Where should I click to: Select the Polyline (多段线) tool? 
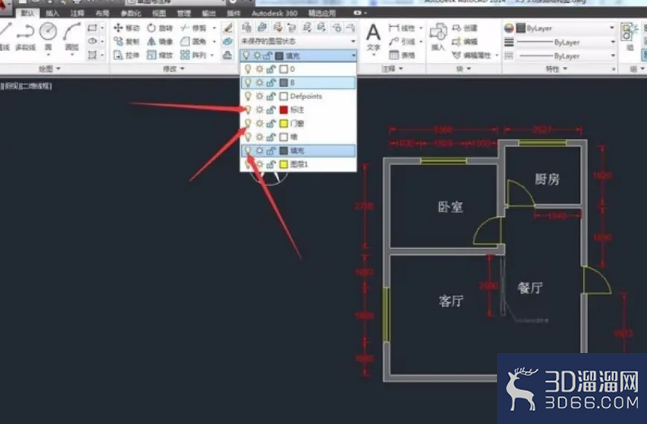26,36
